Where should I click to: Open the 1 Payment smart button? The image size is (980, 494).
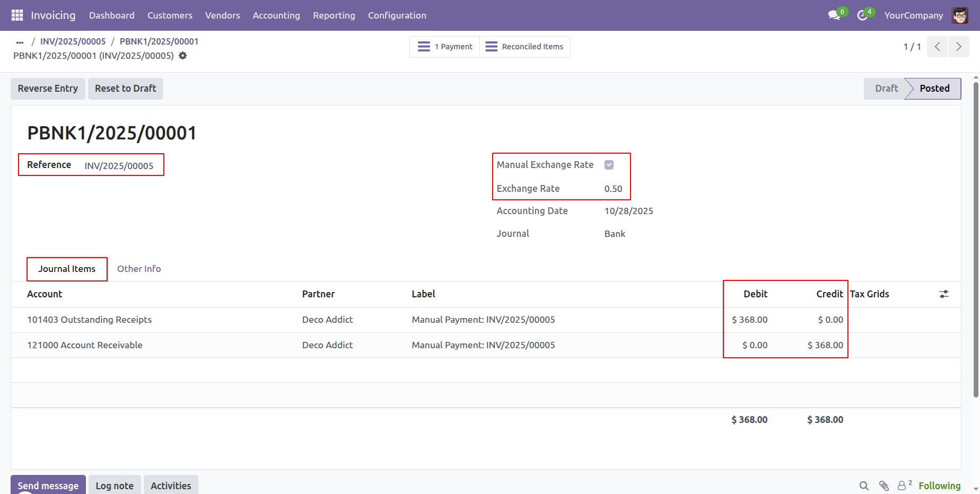pyautogui.click(x=445, y=47)
